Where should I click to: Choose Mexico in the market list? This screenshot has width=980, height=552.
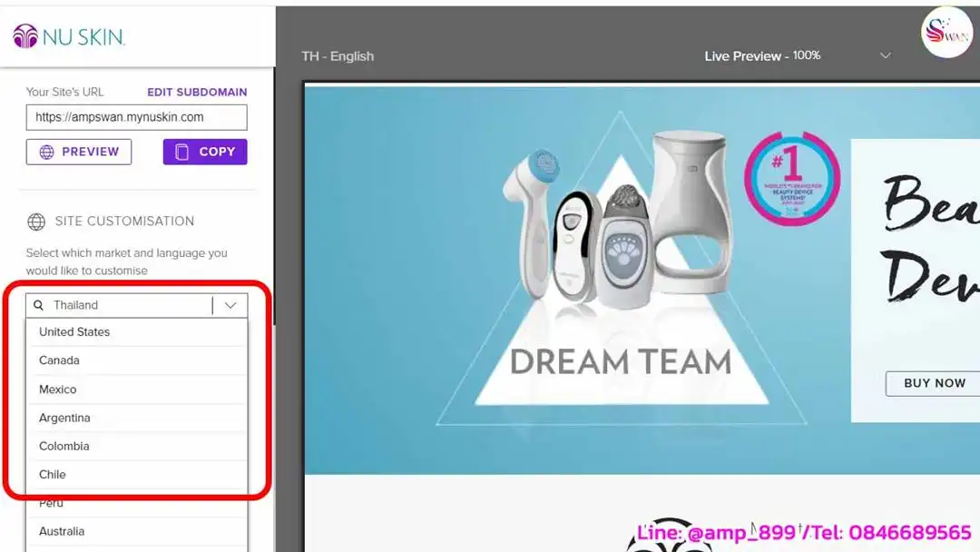click(x=58, y=389)
